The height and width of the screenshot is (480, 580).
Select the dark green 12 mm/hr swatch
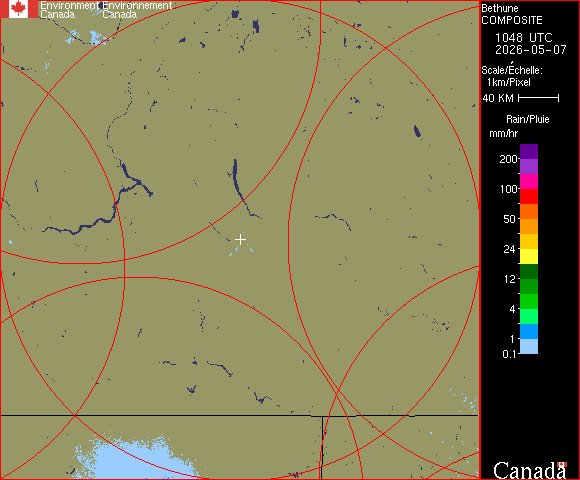click(529, 271)
